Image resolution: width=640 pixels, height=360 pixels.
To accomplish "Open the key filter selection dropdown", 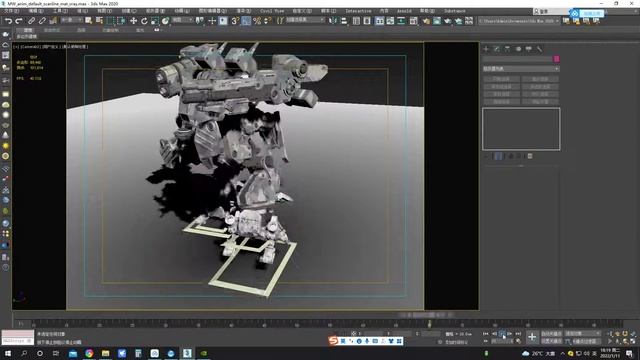I will point(582,334).
